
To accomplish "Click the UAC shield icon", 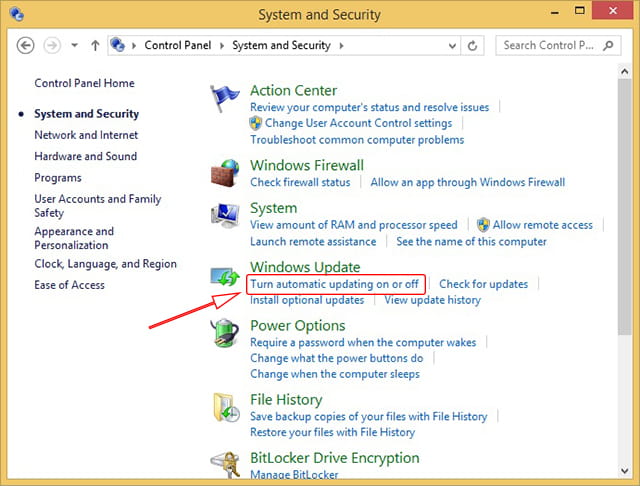I will pos(256,123).
